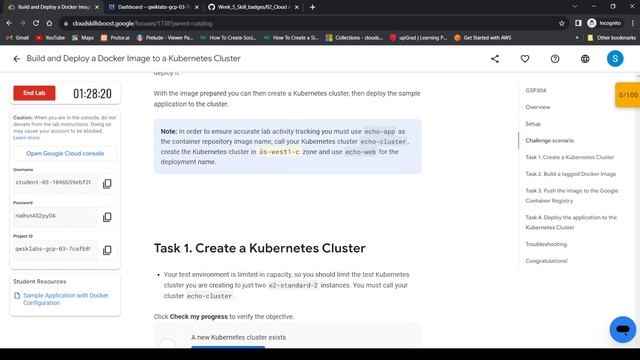Click the browser back arrow
Image resolution: width=640 pixels, height=360 pixels.
click(x=9, y=23)
